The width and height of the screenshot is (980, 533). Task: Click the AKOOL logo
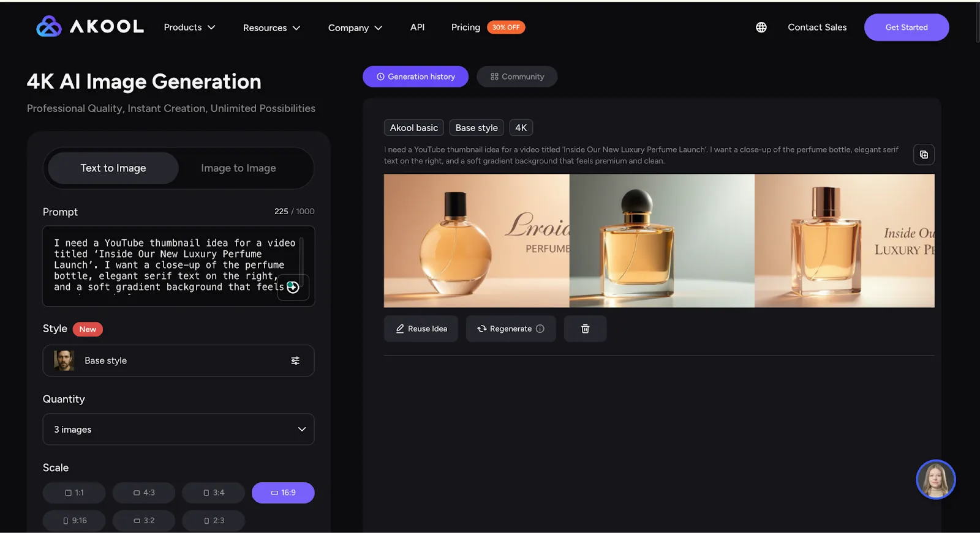(x=90, y=26)
